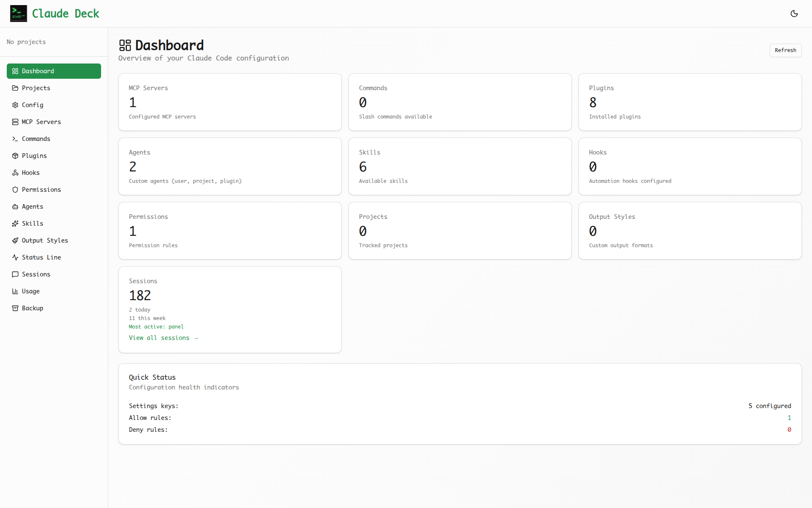
Task: Select the MCP Servers sidebar icon
Action: [15, 121]
